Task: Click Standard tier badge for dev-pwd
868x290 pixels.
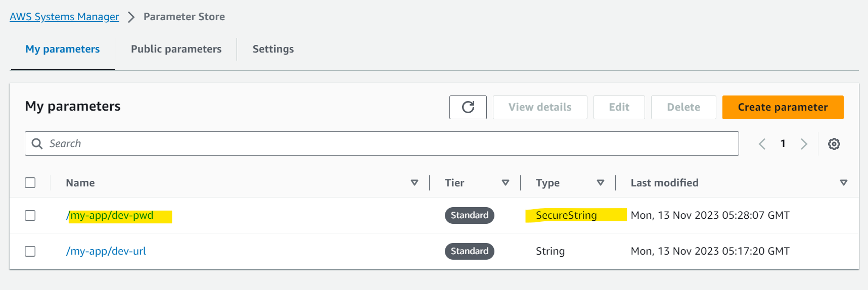Action: pyautogui.click(x=470, y=215)
